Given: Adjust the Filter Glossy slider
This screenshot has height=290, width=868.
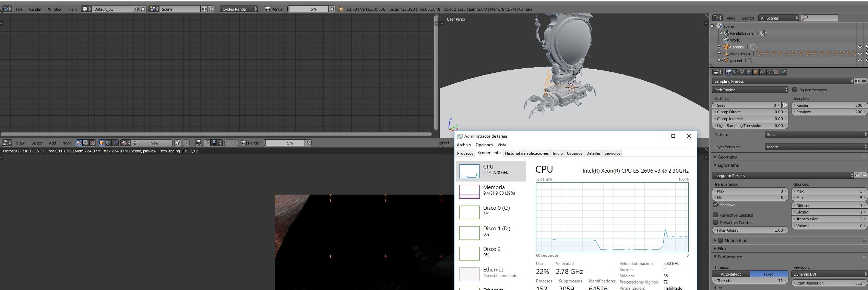Looking at the screenshot, I should [x=750, y=230].
